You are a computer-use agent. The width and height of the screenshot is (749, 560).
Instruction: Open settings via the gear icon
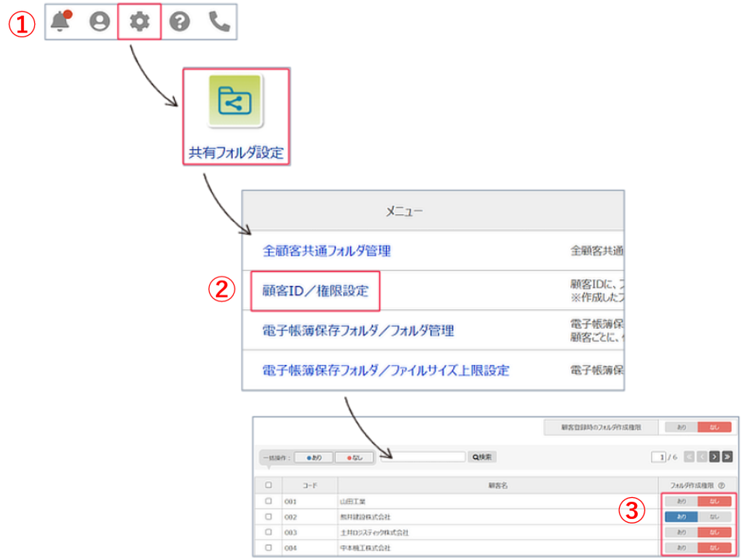point(139,22)
